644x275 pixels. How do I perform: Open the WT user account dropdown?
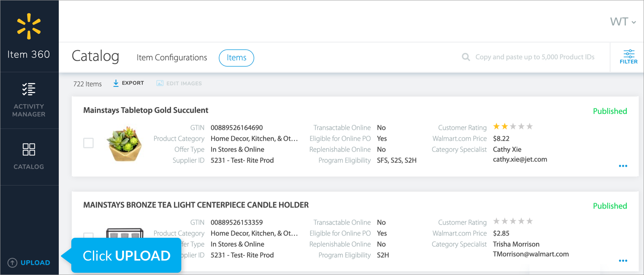(x=623, y=22)
